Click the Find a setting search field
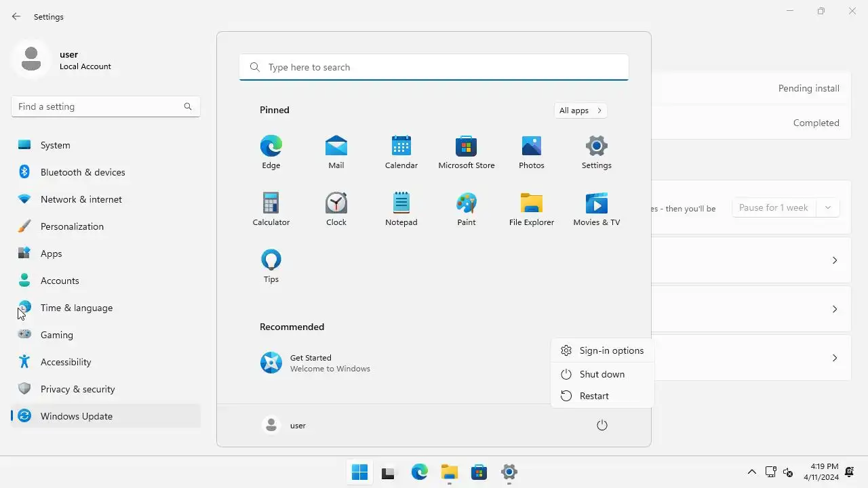 106,106
